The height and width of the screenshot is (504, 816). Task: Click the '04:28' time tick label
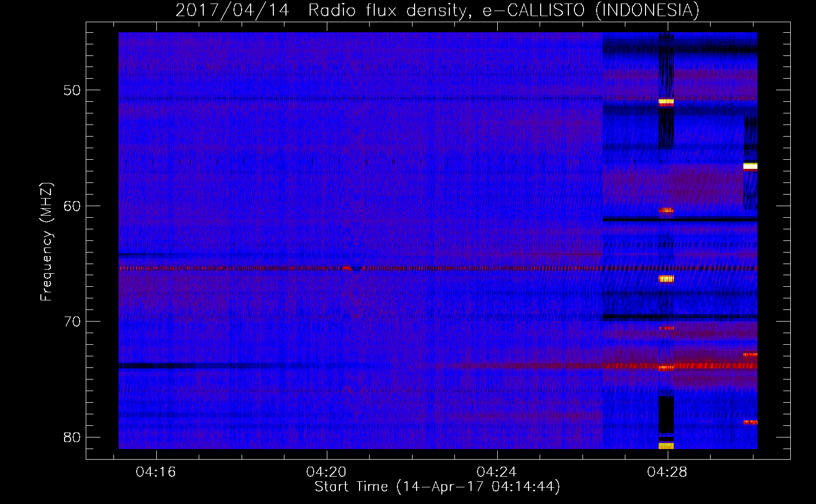pos(667,472)
